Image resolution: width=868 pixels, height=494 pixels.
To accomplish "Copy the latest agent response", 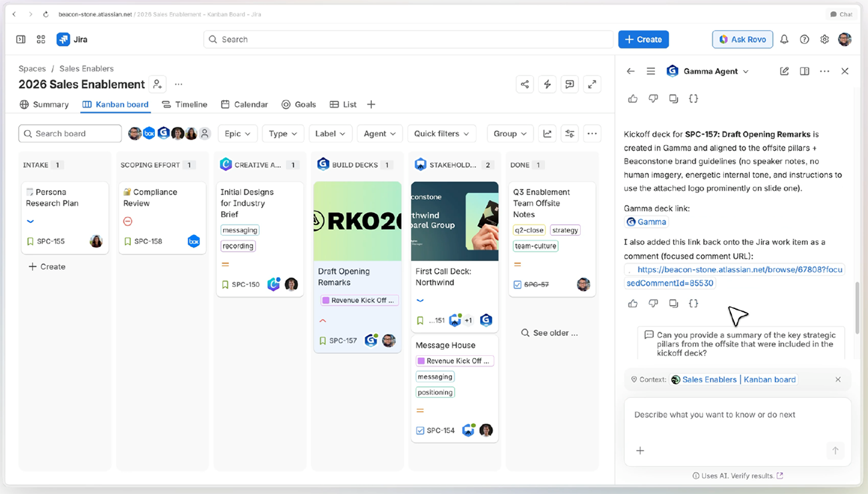I will (674, 303).
